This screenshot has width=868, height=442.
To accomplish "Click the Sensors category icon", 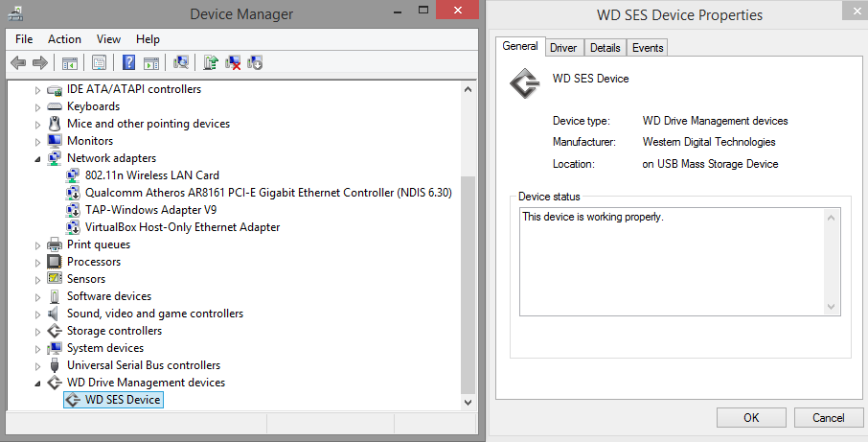I will tap(55, 279).
